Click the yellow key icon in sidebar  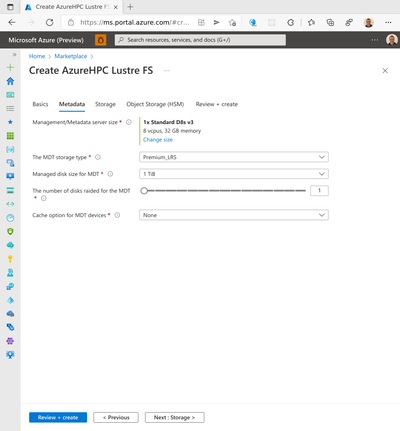(10, 259)
